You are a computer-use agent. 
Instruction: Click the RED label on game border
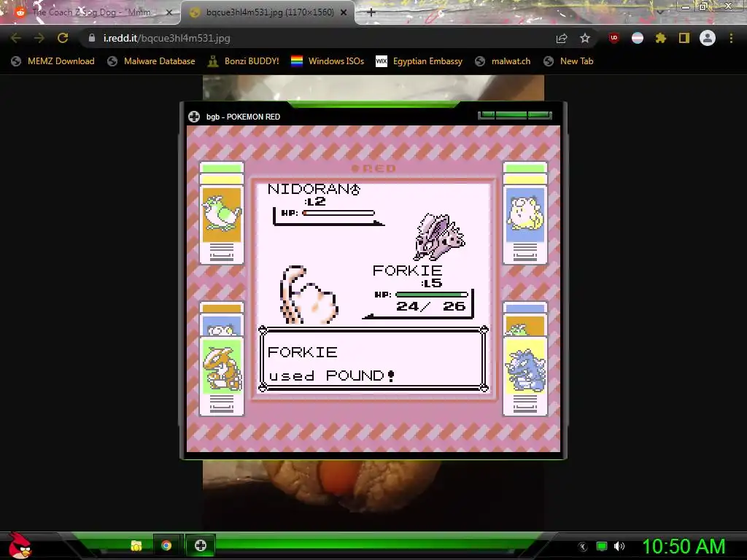pos(374,168)
